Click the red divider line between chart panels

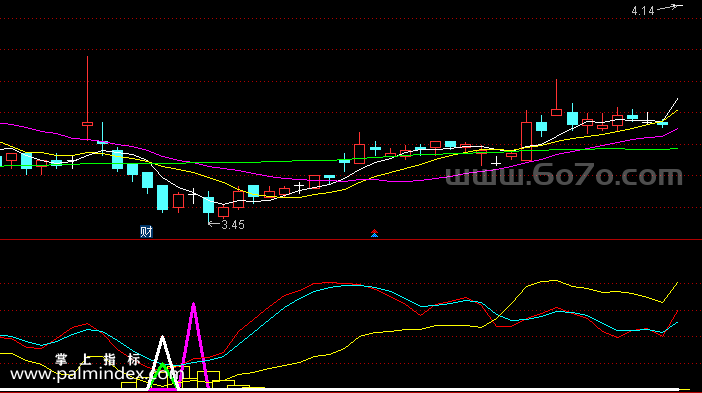pyautogui.click(x=351, y=240)
